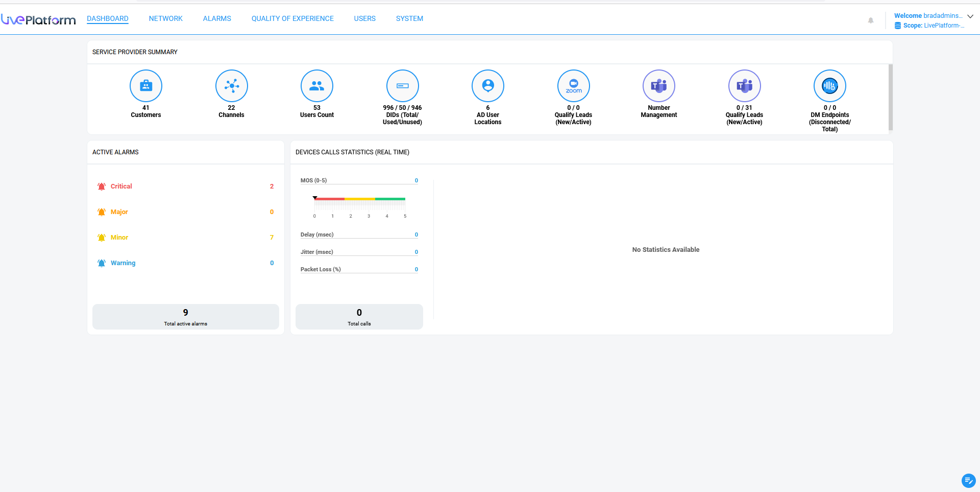980x492 pixels.
Task: Open the USERS menu
Action: click(x=365, y=18)
